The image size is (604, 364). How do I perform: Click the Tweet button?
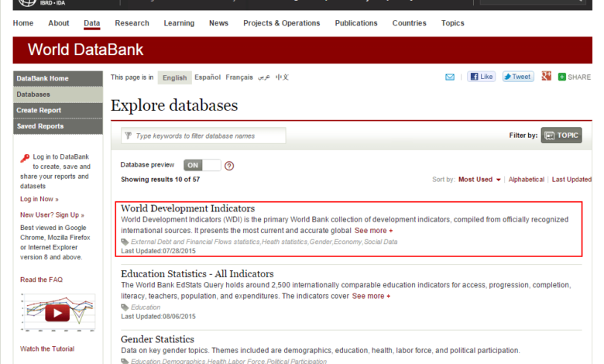tap(518, 77)
